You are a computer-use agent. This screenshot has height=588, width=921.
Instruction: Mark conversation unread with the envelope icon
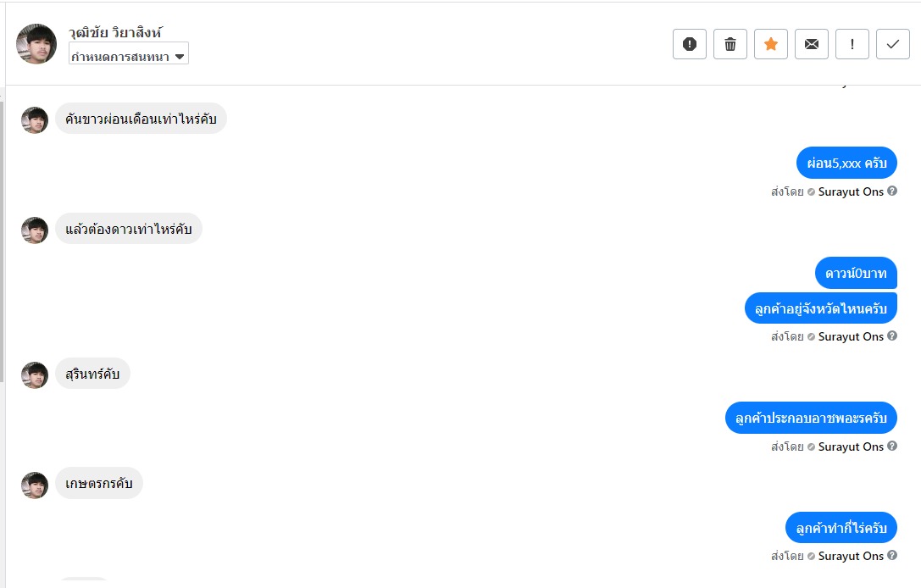click(811, 44)
